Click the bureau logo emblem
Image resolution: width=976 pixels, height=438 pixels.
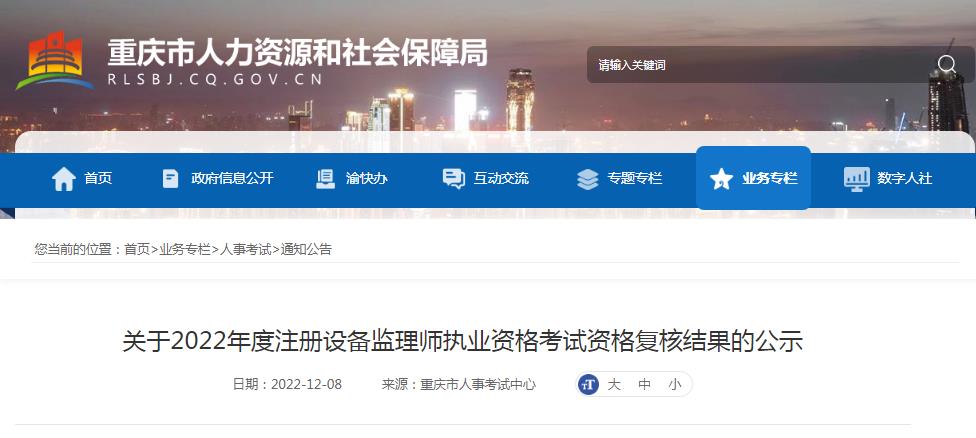(55, 61)
